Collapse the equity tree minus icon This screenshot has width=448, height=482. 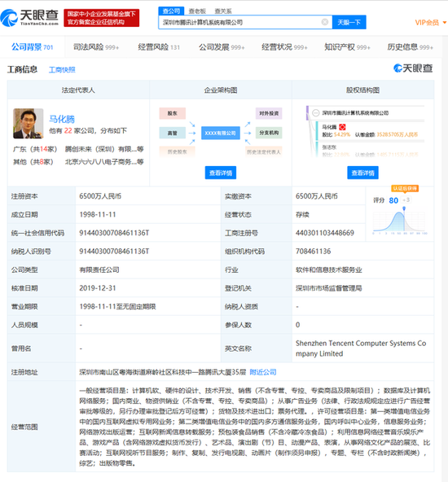(315, 113)
